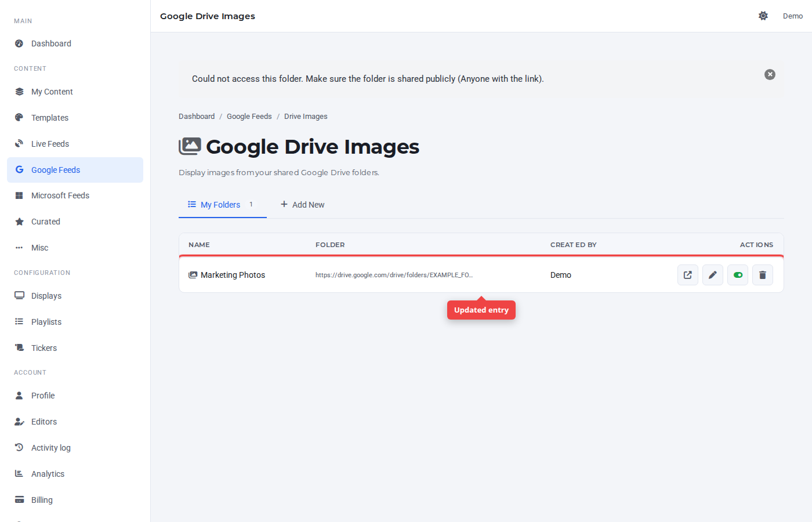Open My Content from the sidebar

[75, 92]
